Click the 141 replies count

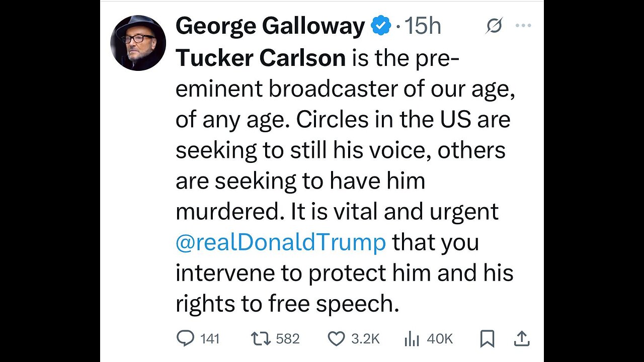pos(210,339)
